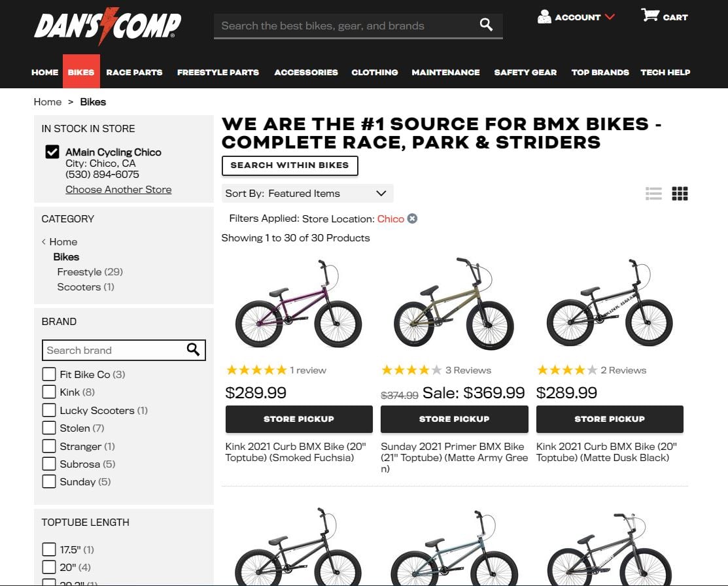Click the Choose Another Store link

118,189
